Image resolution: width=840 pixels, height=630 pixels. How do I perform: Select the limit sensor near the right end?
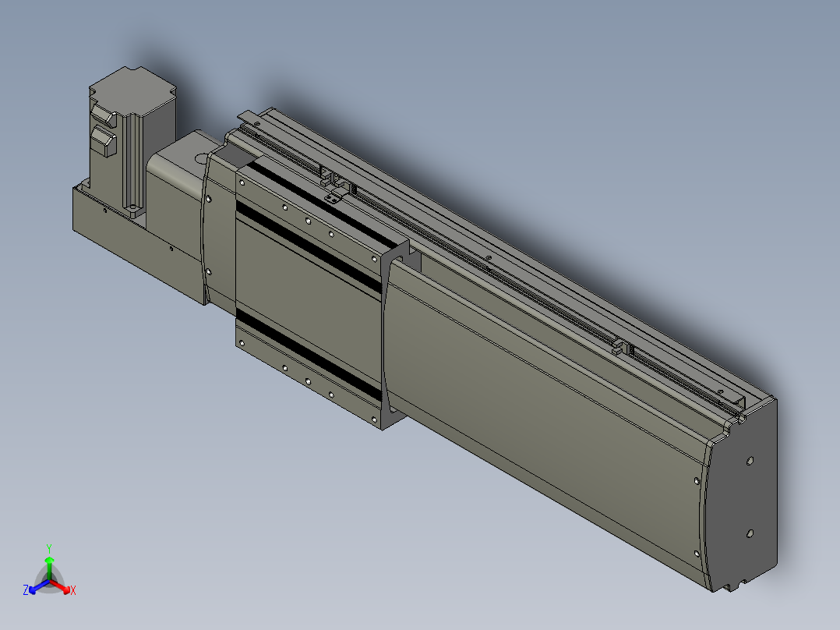click(x=622, y=346)
